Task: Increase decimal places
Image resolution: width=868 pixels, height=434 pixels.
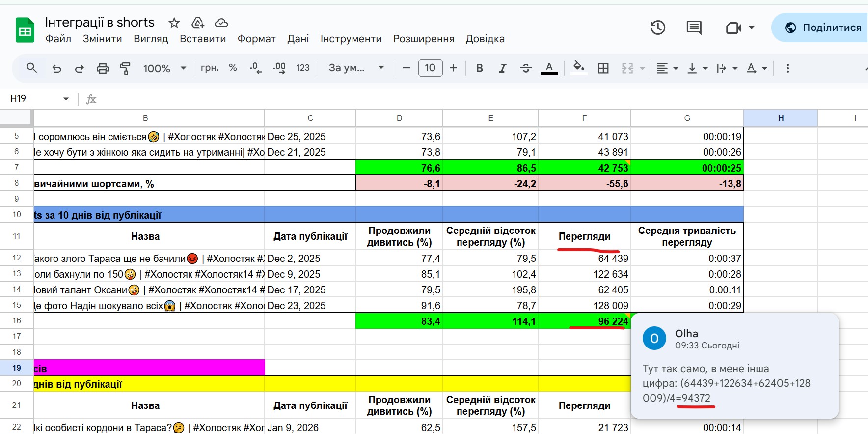Action: pos(279,68)
